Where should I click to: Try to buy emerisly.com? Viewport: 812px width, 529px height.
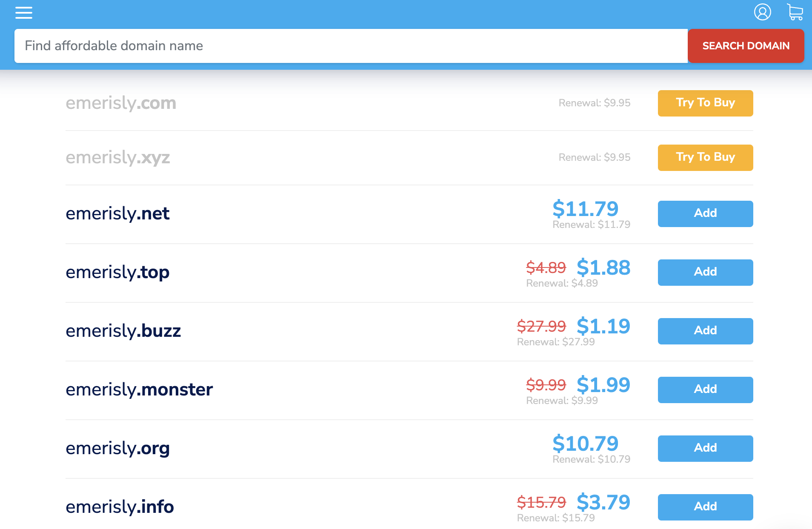(x=705, y=103)
